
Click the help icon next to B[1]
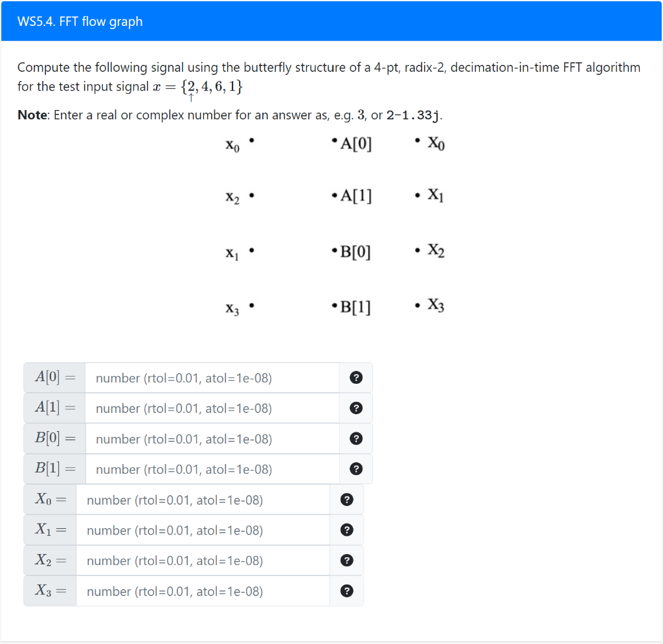(356, 469)
